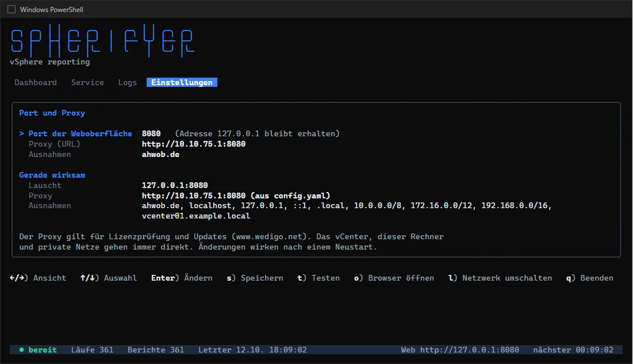The image size is (633, 364).
Task: Select the Einstellungen tab
Action: pyautogui.click(x=182, y=82)
